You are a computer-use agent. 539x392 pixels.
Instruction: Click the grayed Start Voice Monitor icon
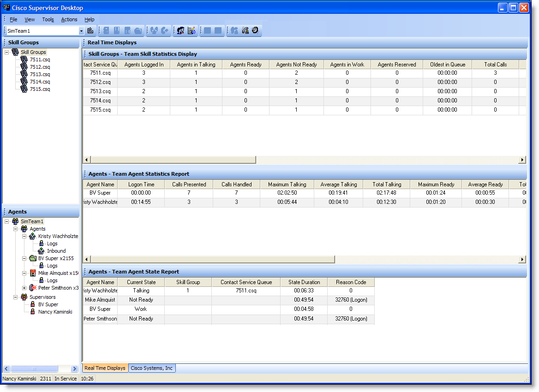coord(234,30)
